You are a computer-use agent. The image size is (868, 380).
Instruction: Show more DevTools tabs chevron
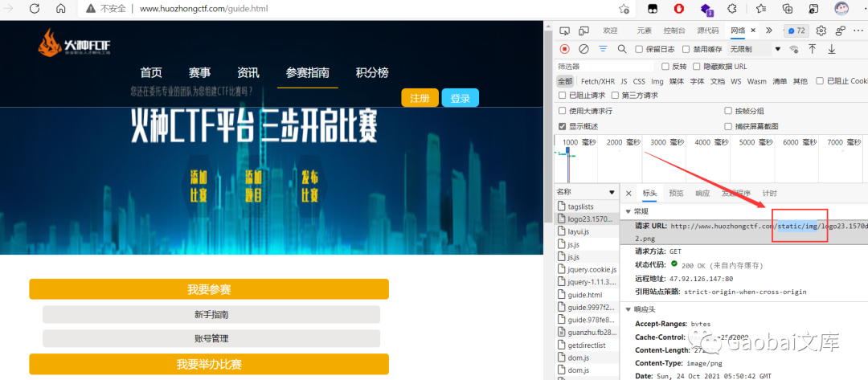[x=768, y=31]
